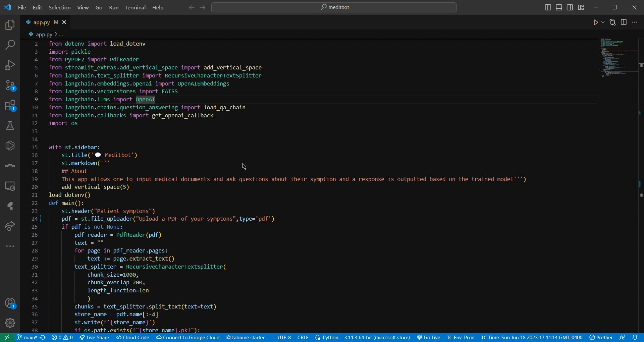This screenshot has width=644, height=342.
Task: Open the notifications bell
Action: (x=635, y=338)
